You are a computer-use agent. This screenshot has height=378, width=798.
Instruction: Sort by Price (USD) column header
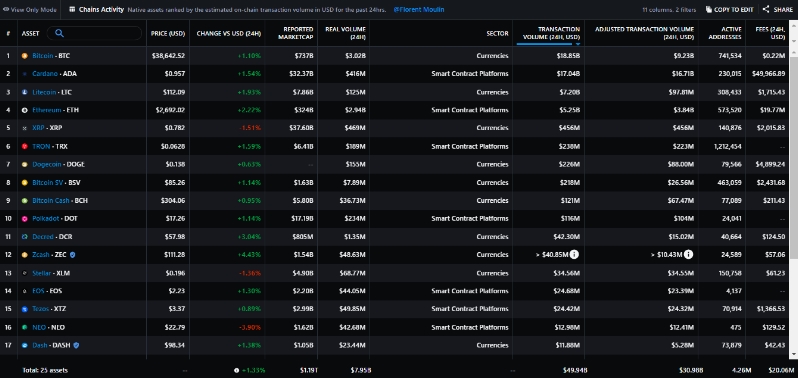pyautogui.click(x=168, y=34)
